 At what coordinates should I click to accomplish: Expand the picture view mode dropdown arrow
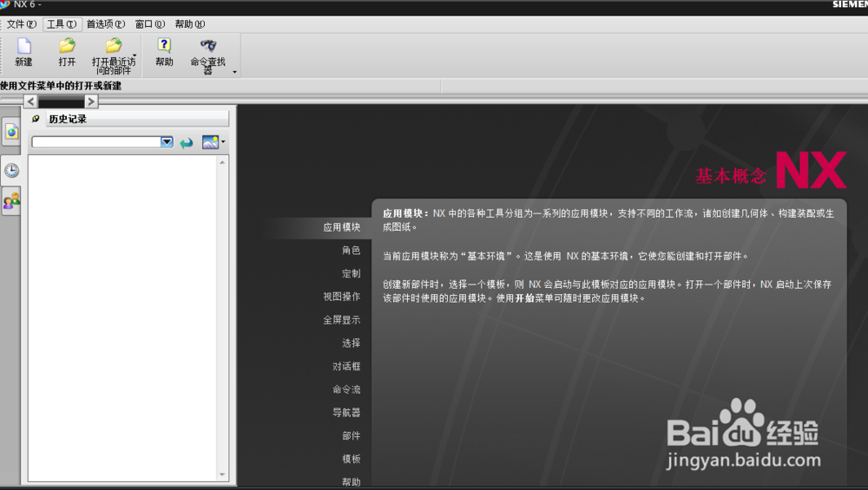(223, 141)
